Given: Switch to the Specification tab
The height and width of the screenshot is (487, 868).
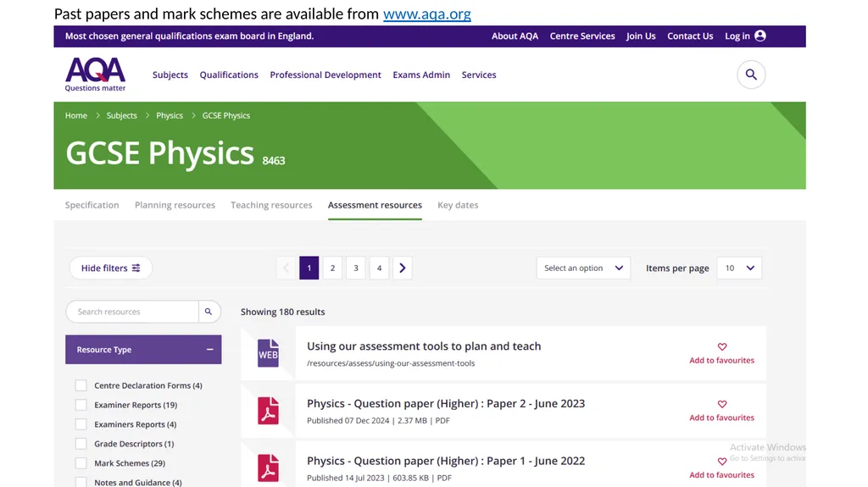Looking at the screenshot, I should coord(92,205).
